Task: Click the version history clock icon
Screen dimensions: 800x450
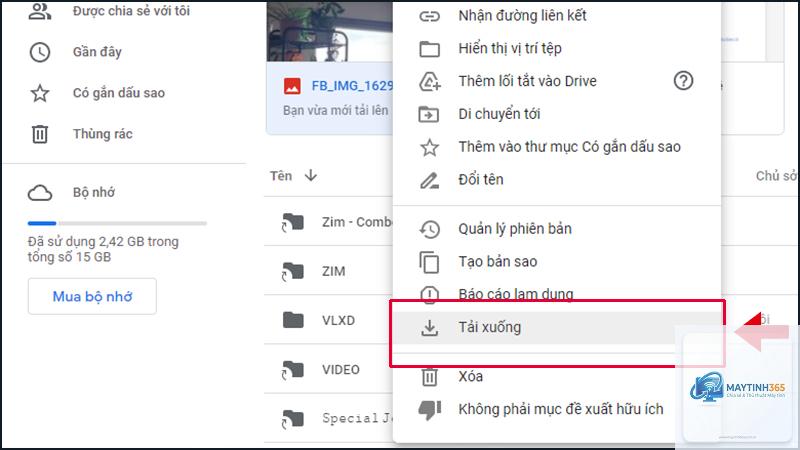Action: coord(429,229)
